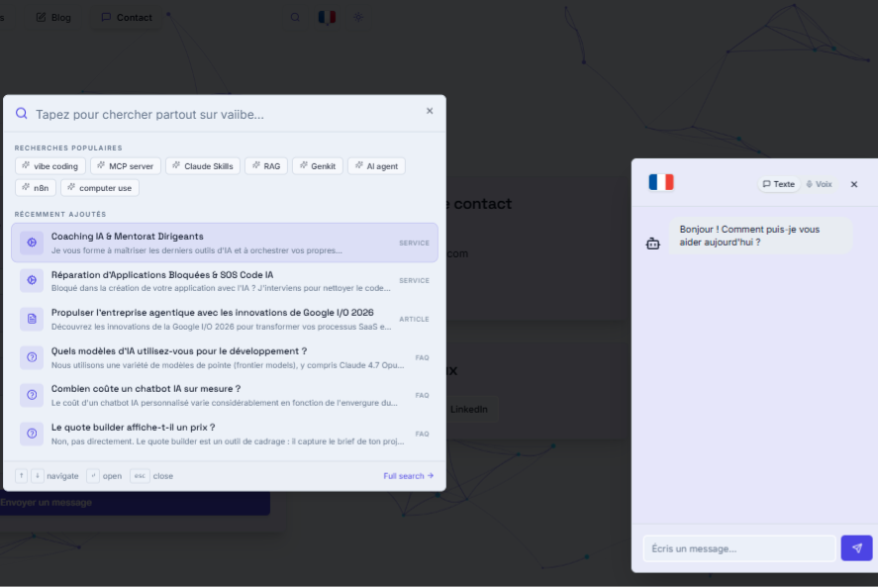
Task: Choose the 'n8n' search chip
Action: 36,188
